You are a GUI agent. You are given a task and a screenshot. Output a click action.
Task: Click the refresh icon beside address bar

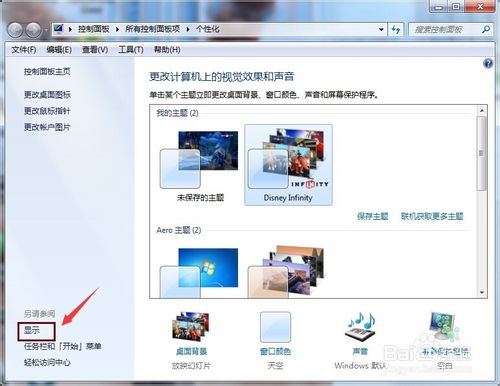396,30
